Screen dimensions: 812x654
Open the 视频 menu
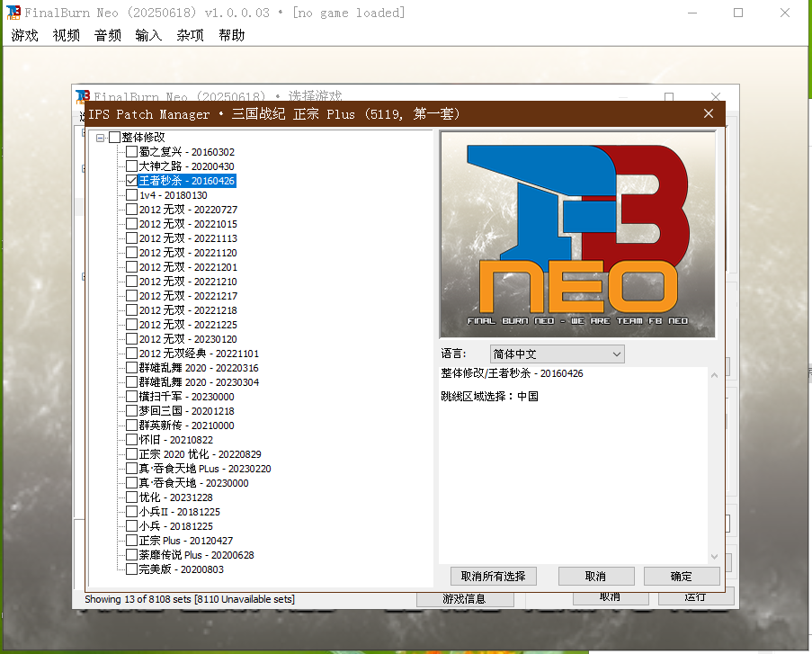tap(67, 35)
